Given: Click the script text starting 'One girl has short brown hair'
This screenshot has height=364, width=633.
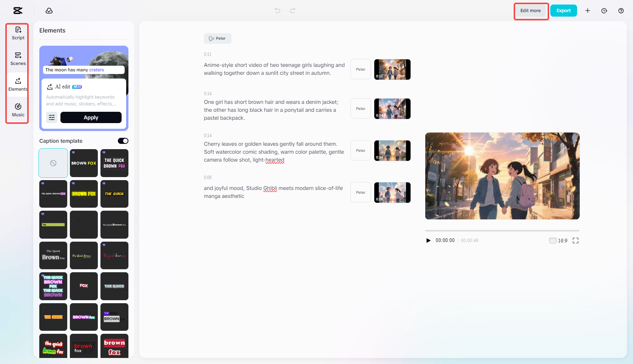Looking at the screenshot, I should click(x=271, y=110).
